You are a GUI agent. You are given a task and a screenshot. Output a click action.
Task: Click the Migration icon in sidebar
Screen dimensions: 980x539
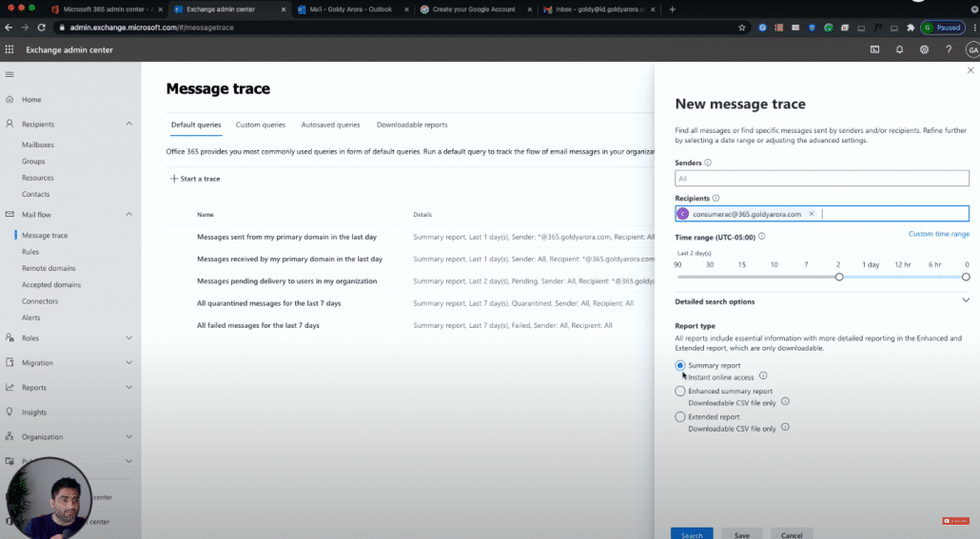point(10,362)
